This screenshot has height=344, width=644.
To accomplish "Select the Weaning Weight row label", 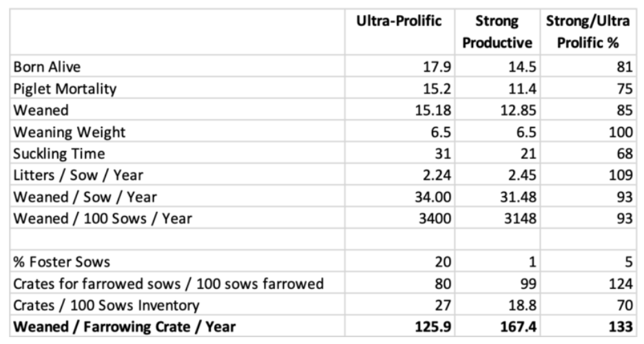I will 69,132.
